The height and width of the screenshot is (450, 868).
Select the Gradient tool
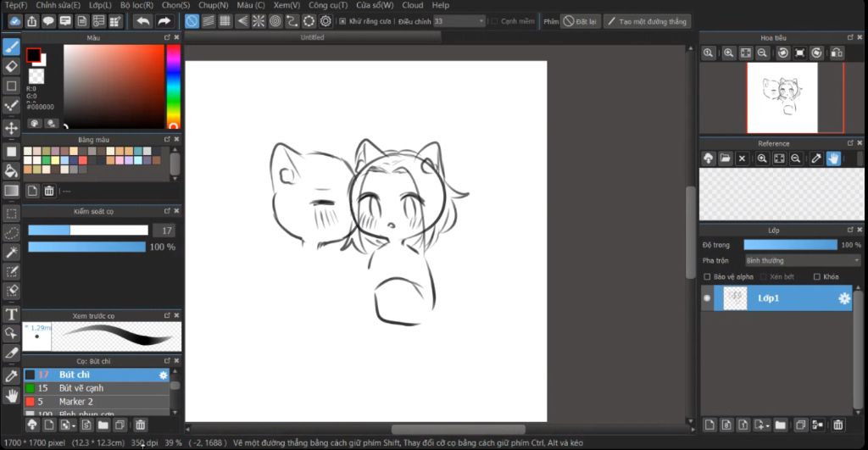[12, 191]
